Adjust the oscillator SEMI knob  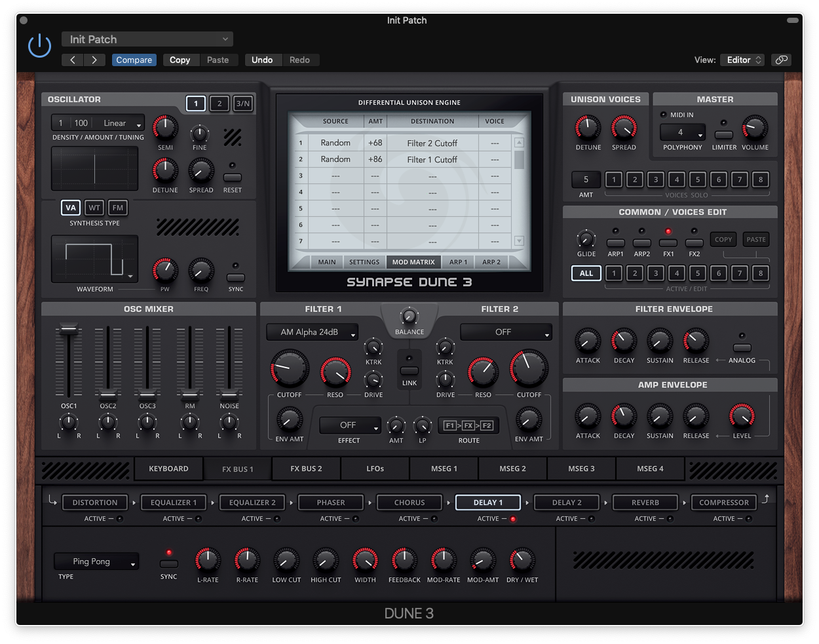pos(165,128)
